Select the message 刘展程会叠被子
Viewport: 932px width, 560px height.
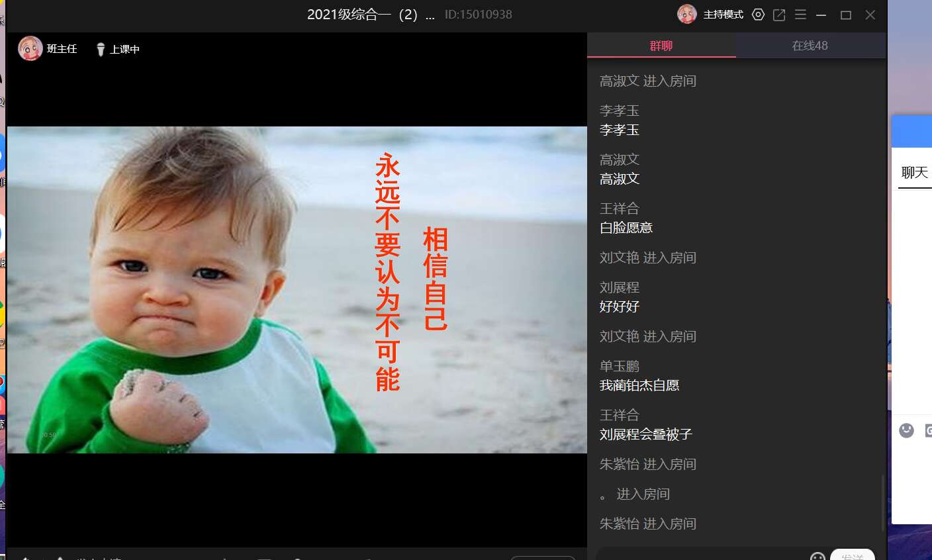[x=646, y=434]
